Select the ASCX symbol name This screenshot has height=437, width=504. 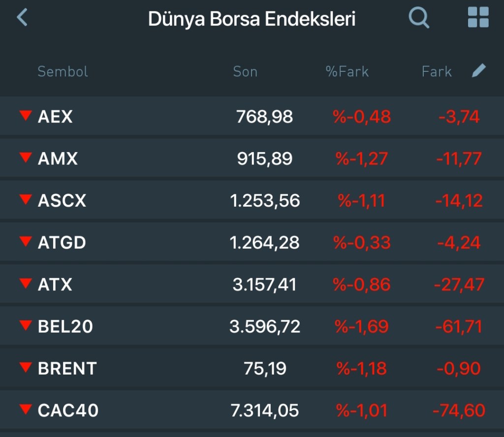[x=62, y=200]
